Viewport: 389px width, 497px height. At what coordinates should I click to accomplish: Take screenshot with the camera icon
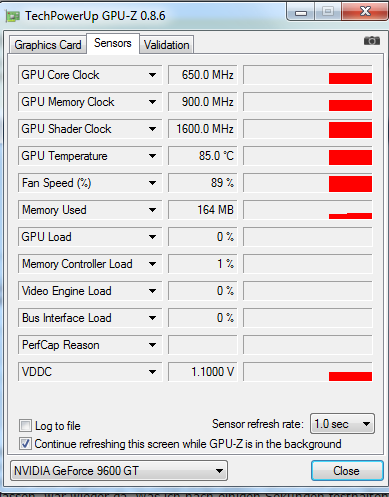click(x=372, y=41)
